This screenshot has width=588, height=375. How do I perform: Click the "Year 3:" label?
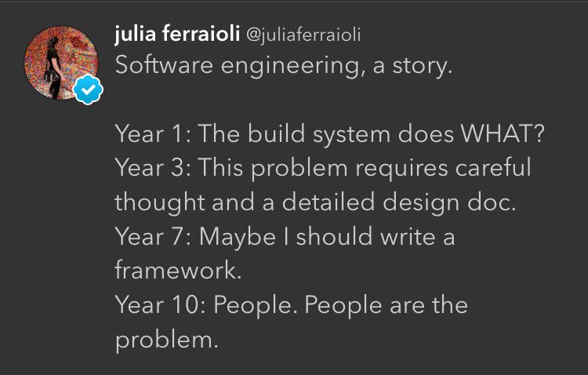coord(153,167)
